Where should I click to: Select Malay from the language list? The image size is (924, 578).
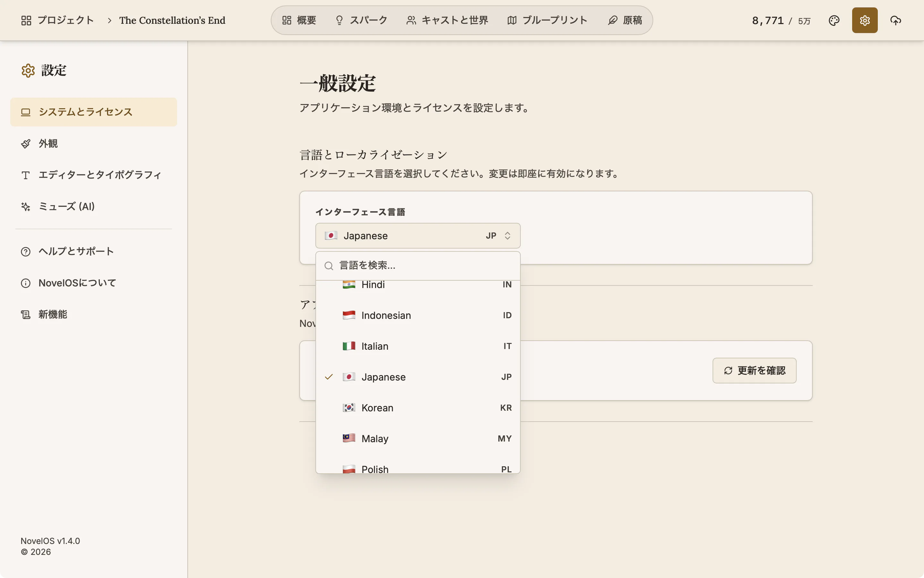point(418,438)
